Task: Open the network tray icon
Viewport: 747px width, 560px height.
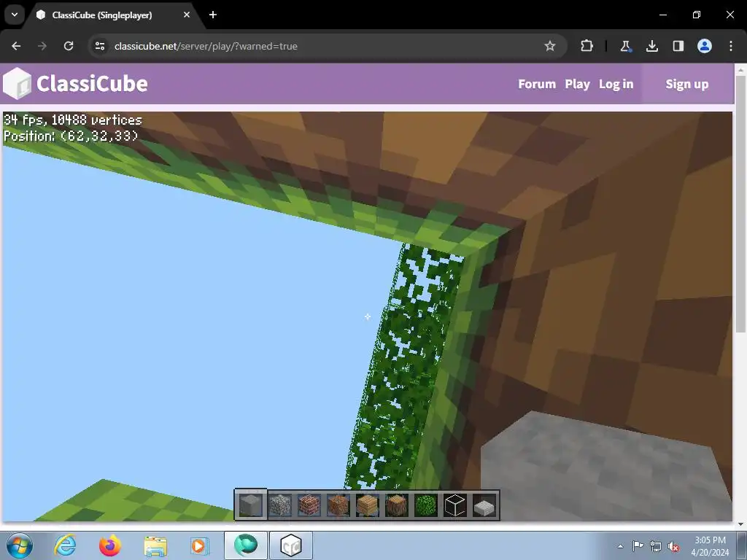Action: pos(656,546)
